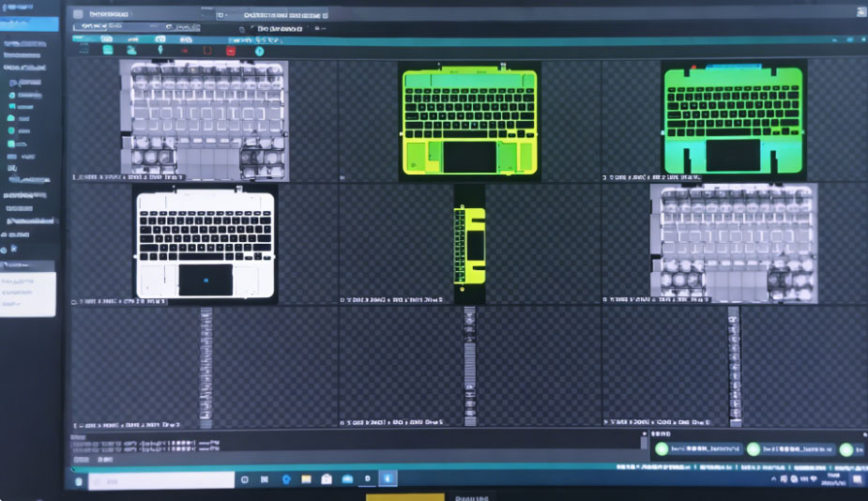Toggle the first green circle status indicator
Image resolution: width=868 pixels, height=501 pixels.
[x=662, y=449]
